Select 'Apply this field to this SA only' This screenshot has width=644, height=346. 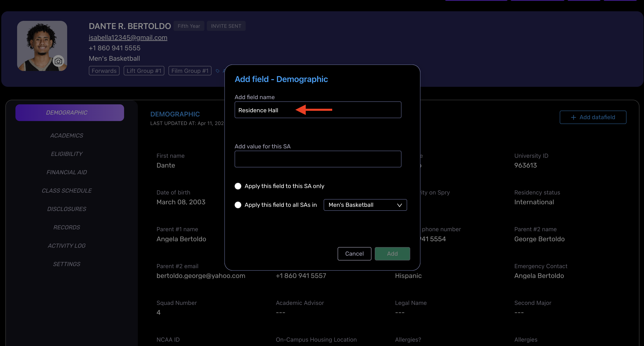coord(238,186)
